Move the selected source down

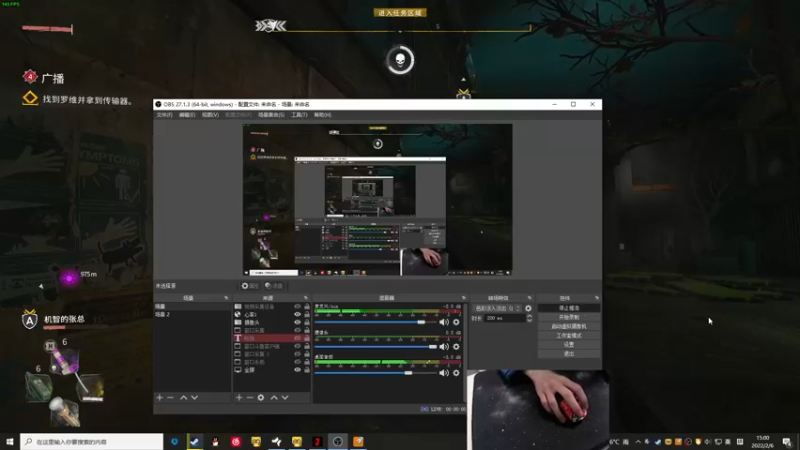(285, 397)
